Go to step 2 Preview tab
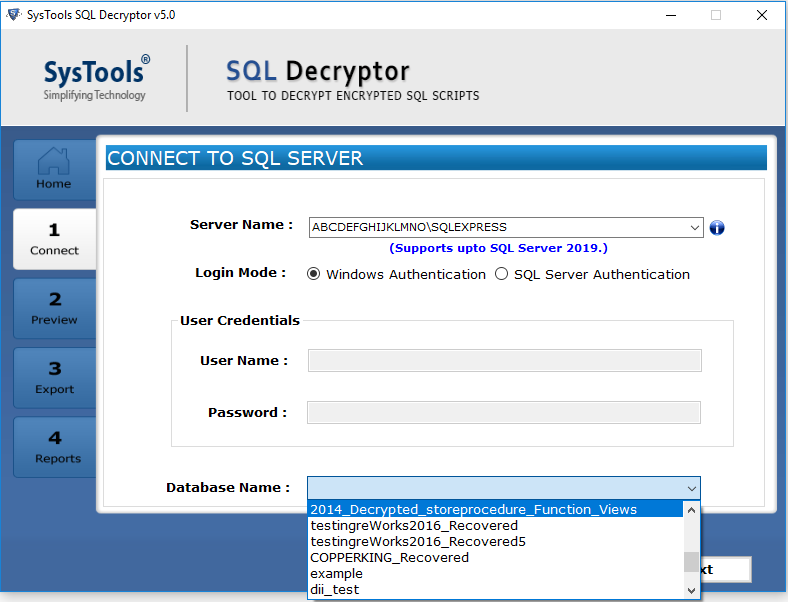Image resolution: width=788 pixels, height=602 pixels. [54, 308]
